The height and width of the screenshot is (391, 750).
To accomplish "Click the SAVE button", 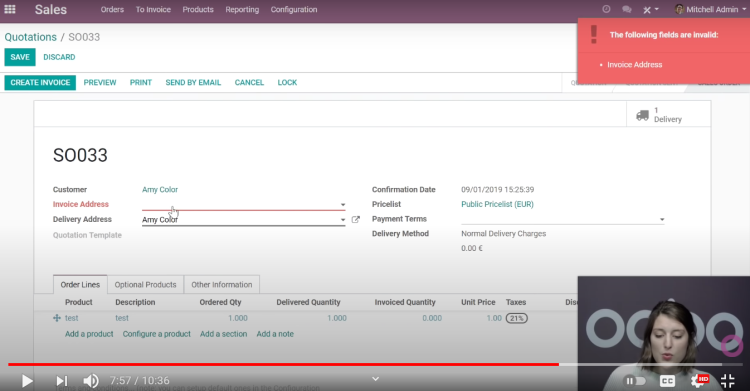I will coord(20,57).
